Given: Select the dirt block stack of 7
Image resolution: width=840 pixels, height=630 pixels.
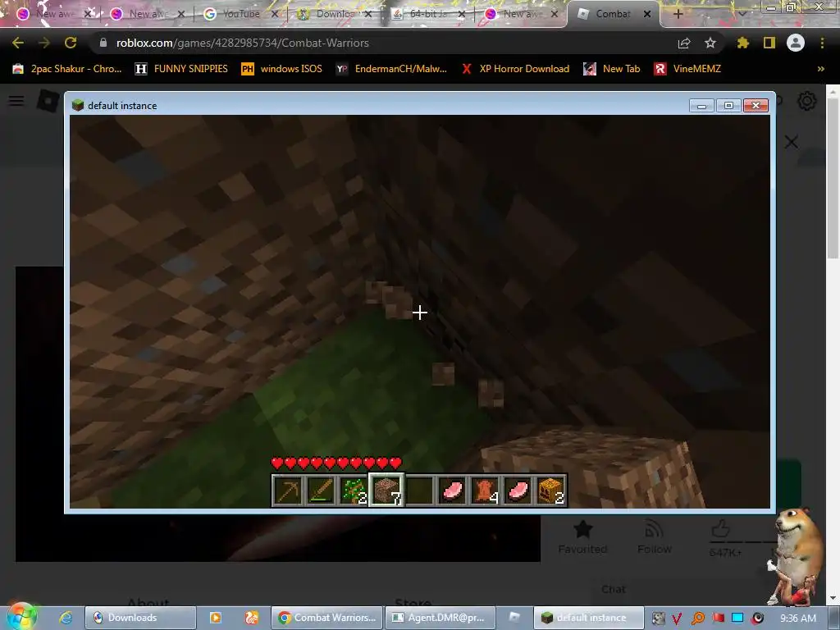Looking at the screenshot, I should (386, 491).
